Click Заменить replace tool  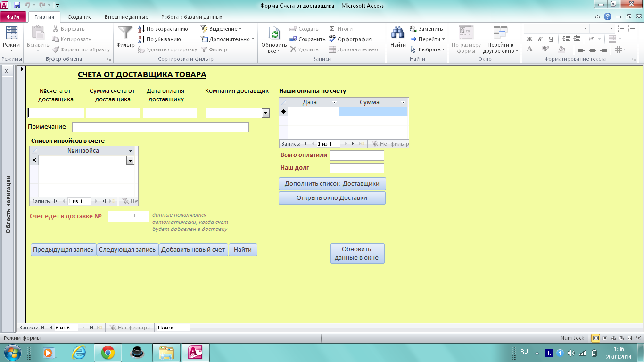(x=427, y=29)
